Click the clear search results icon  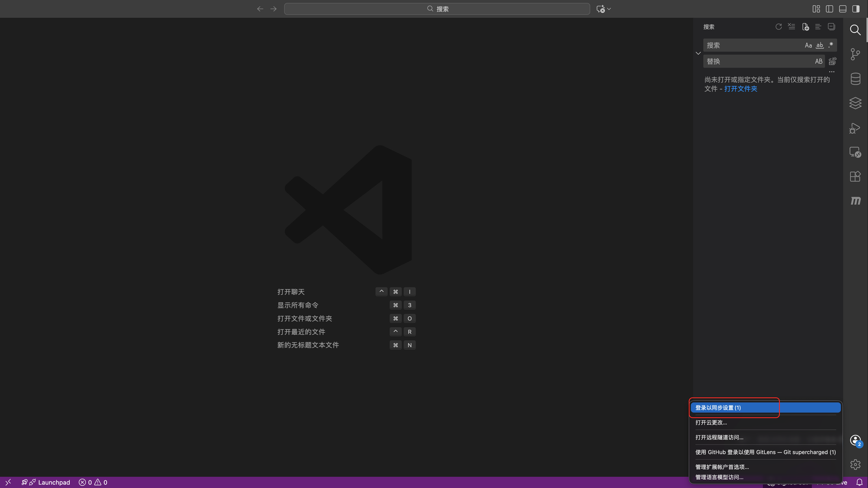pyautogui.click(x=792, y=27)
